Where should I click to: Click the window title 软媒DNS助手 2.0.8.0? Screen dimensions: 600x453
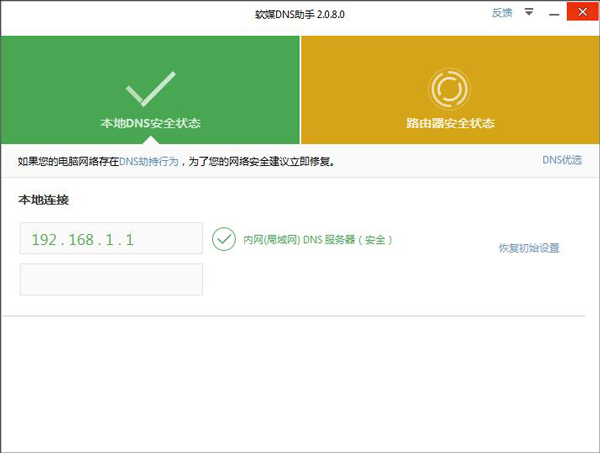click(x=300, y=15)
